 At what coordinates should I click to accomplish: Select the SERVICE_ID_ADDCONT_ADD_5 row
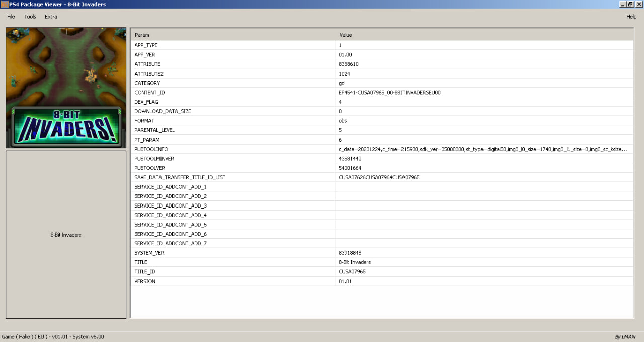point(382,225)
